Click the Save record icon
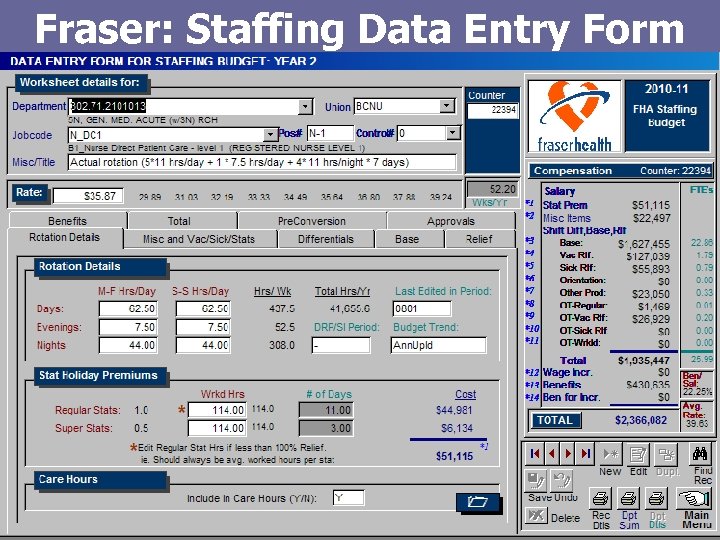Screen dimensions: 720x540 [535, 480]
